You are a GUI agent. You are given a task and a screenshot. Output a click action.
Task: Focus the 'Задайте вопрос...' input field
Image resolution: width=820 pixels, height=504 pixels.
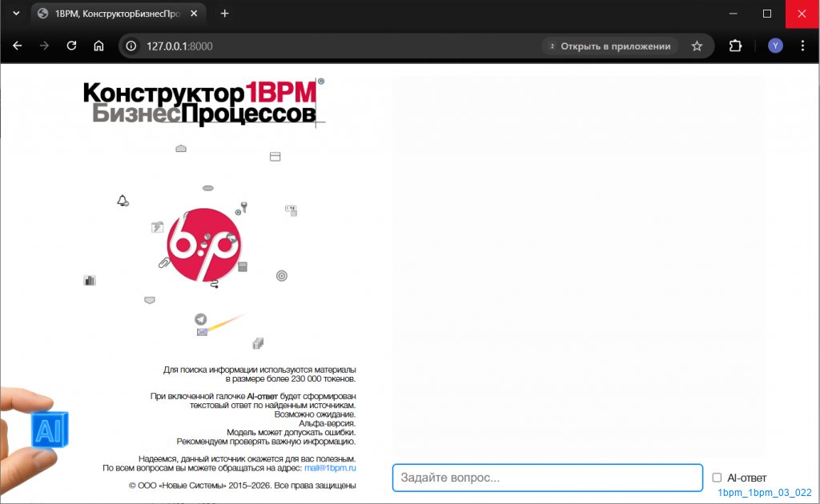coord(547,478)
